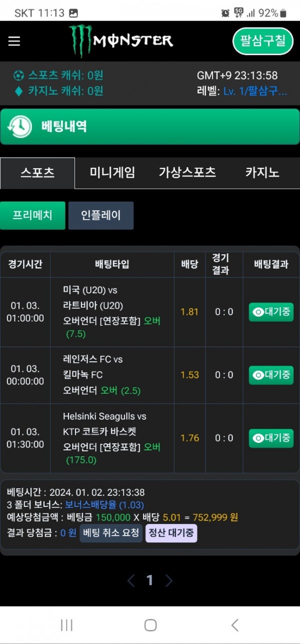The width and height of the screenshot is (300, 644).
Task: Tap the diamond casino cash icon
Action: [x=19, y=91]
